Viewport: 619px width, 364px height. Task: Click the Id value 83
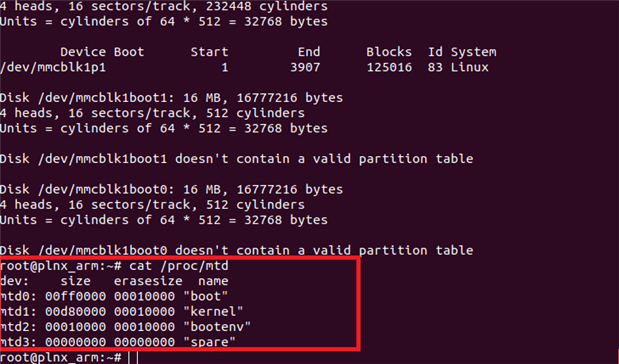tap(435, 67)
